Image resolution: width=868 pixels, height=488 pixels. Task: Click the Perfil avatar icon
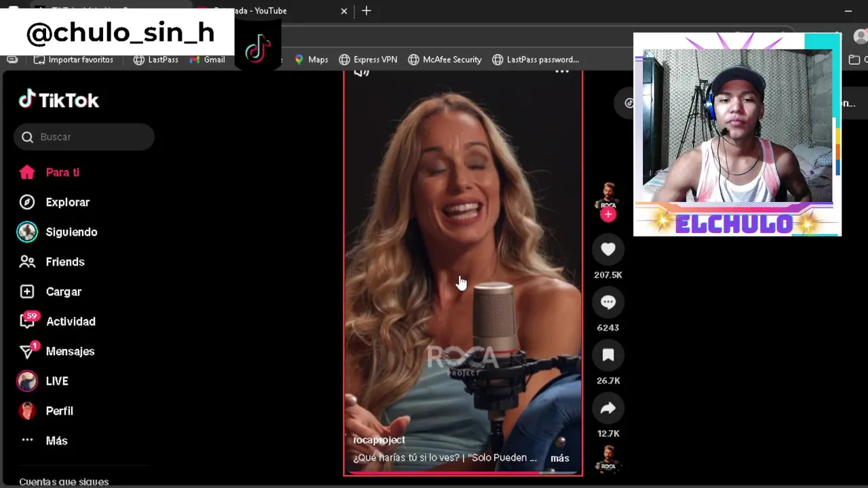click(x=27, y=411)
